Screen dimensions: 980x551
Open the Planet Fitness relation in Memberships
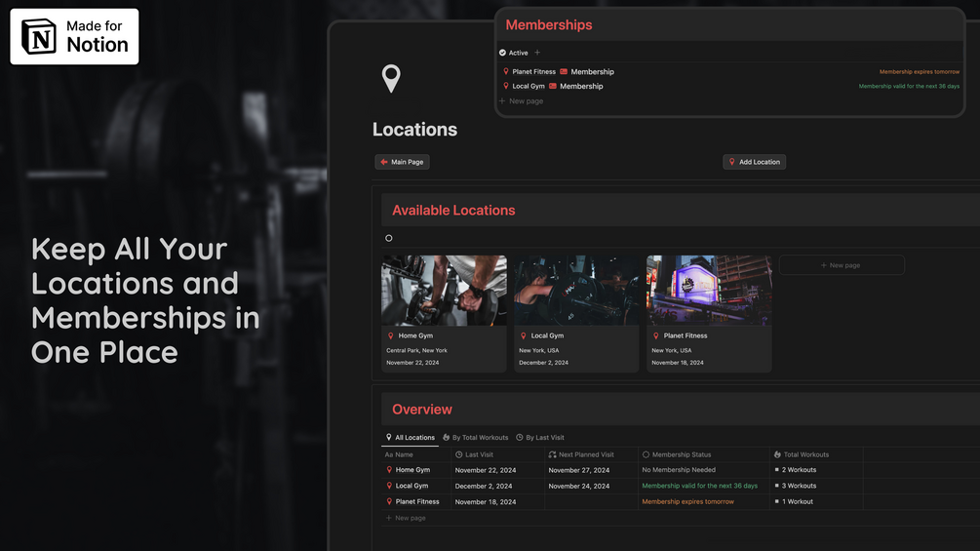click(x=529, y=72)
